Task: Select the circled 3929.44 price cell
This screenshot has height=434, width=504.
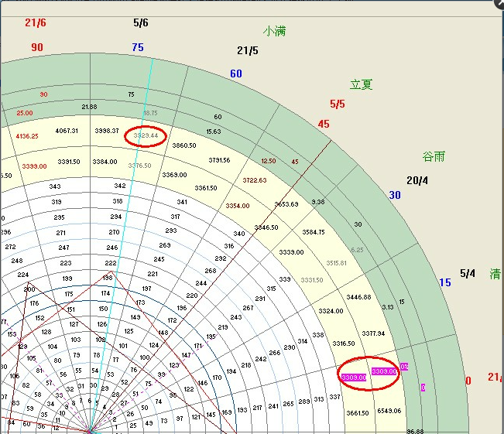Action: 146,135
